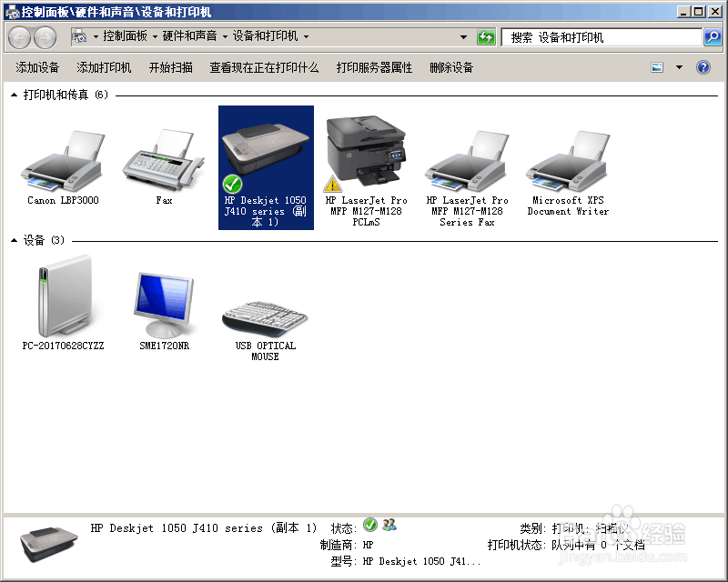The image size is (728, 582).
Task: Minimize the control panel window
Action: 683,12
